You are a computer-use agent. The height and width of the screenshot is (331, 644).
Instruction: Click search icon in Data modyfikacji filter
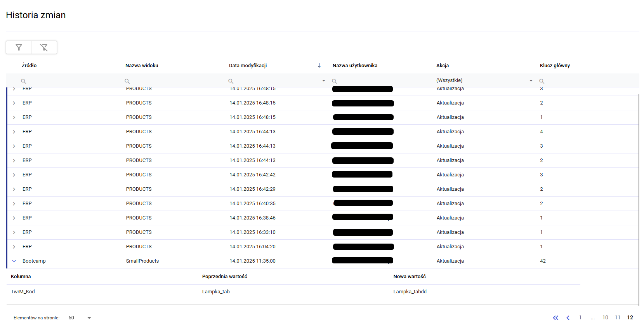coord(231,81)
